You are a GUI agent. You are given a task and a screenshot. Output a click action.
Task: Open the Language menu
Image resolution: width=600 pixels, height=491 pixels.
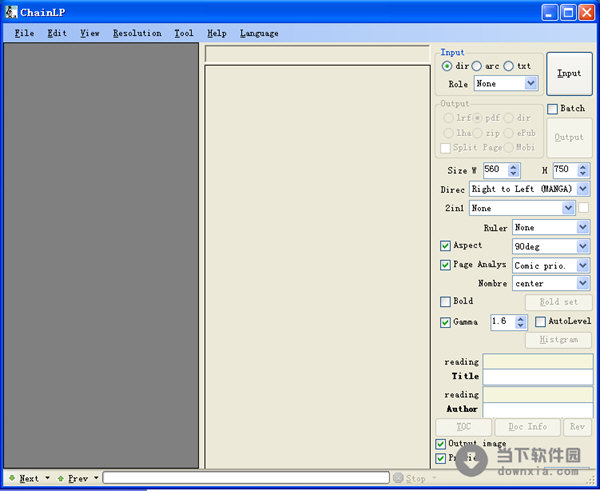click(259, 33)
